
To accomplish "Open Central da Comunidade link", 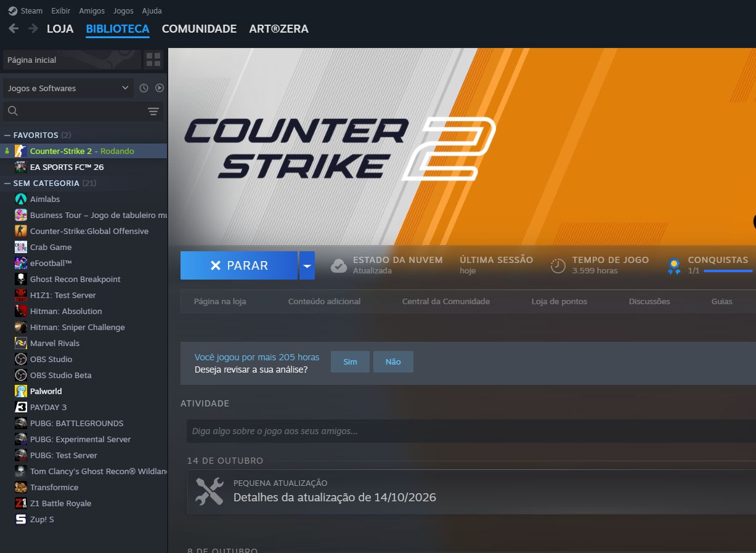I will [x=446, y=301].
